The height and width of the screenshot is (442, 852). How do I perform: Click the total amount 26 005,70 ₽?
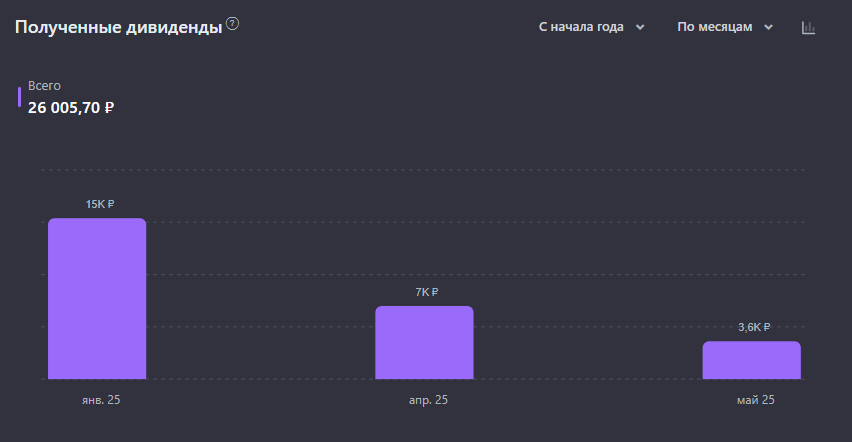click(71, 108)
